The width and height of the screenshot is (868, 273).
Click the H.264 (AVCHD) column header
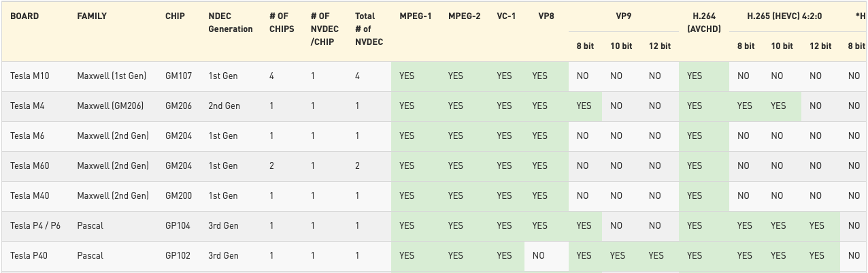[703, 22]
